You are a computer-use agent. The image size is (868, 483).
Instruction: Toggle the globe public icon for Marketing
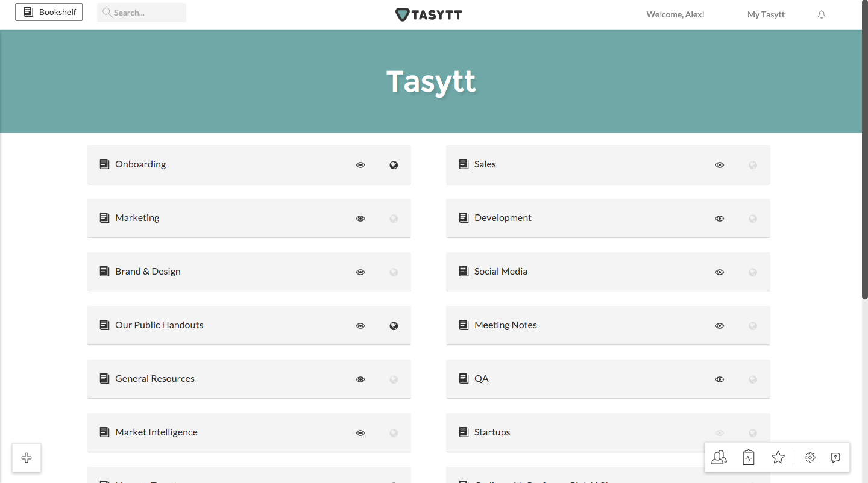click(x=394, y=219)
